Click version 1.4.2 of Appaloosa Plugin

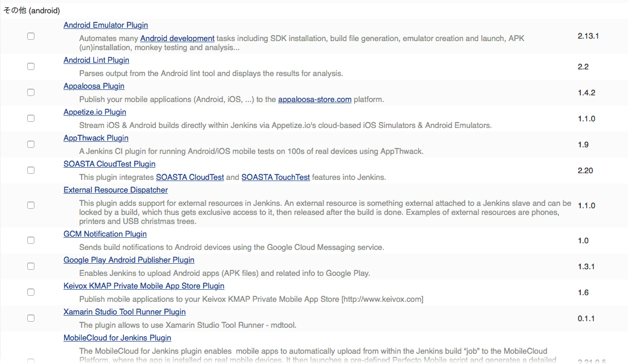point(586,93)
